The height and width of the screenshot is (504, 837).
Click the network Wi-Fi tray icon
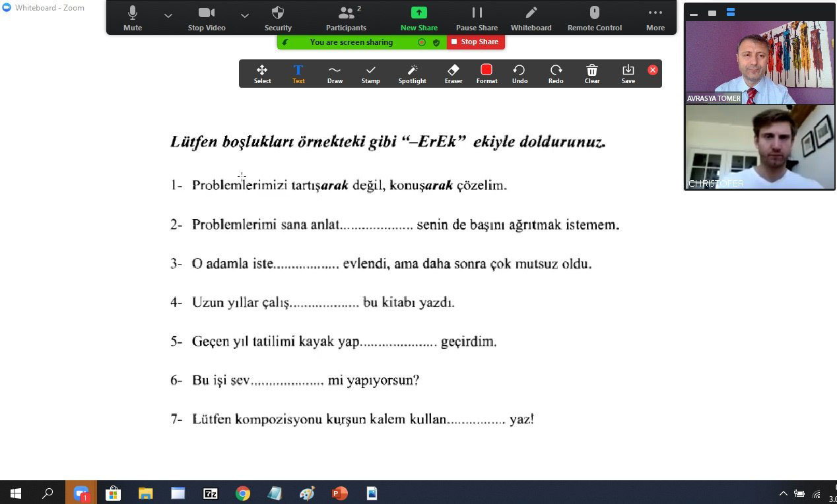pos(817,493)
